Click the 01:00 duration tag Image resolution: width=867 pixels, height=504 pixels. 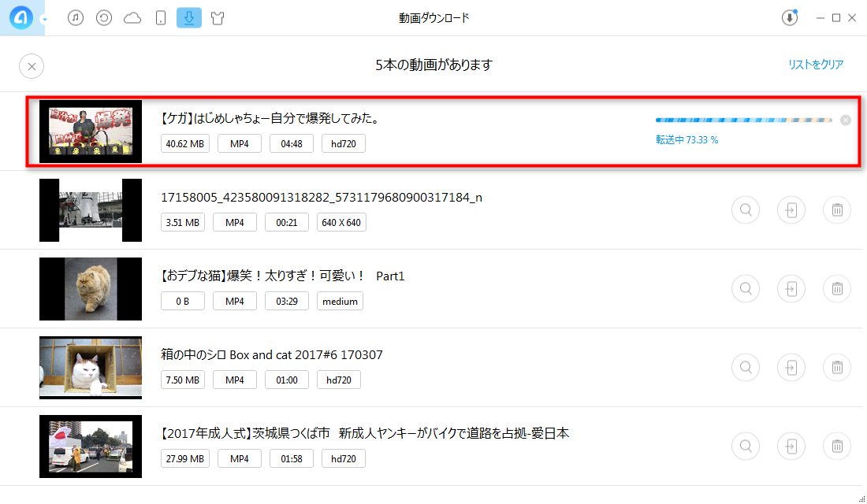(286, 380)
